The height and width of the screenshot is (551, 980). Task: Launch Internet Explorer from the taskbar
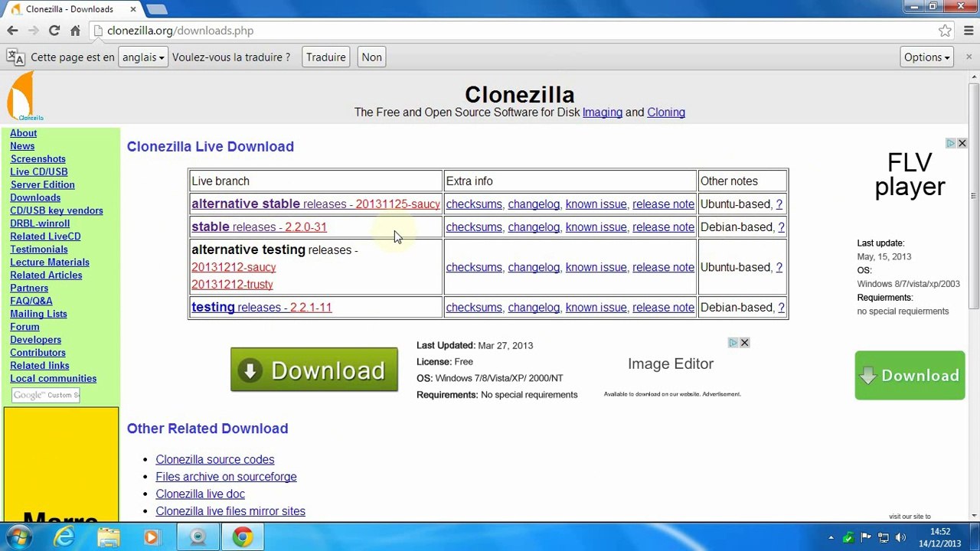64,537
